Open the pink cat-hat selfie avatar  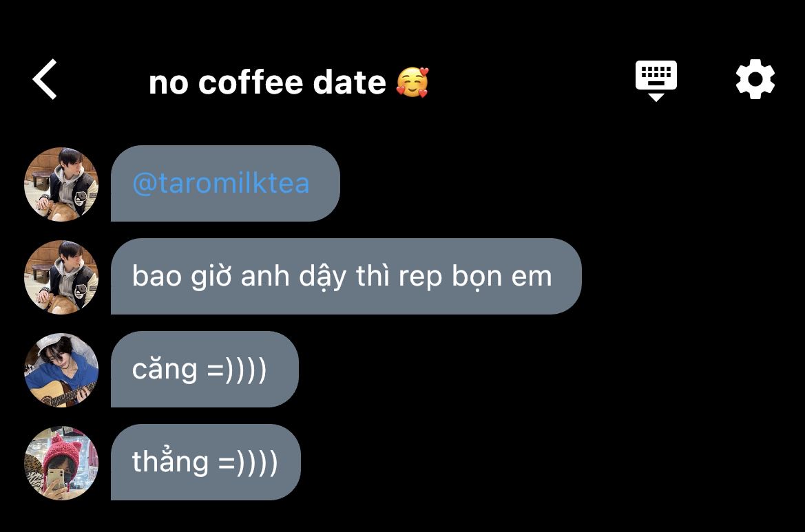61,462
